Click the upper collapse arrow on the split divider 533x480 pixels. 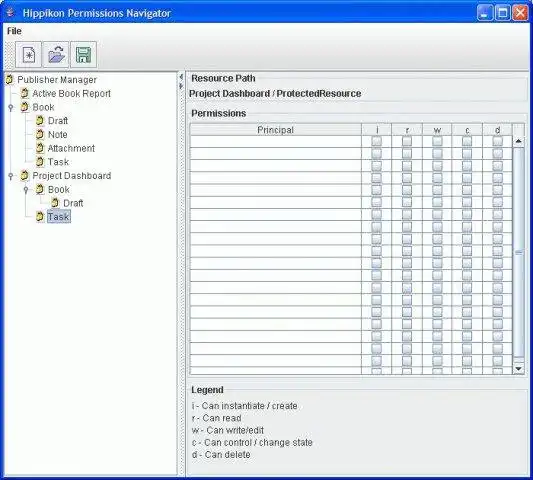tap(181, 77)
